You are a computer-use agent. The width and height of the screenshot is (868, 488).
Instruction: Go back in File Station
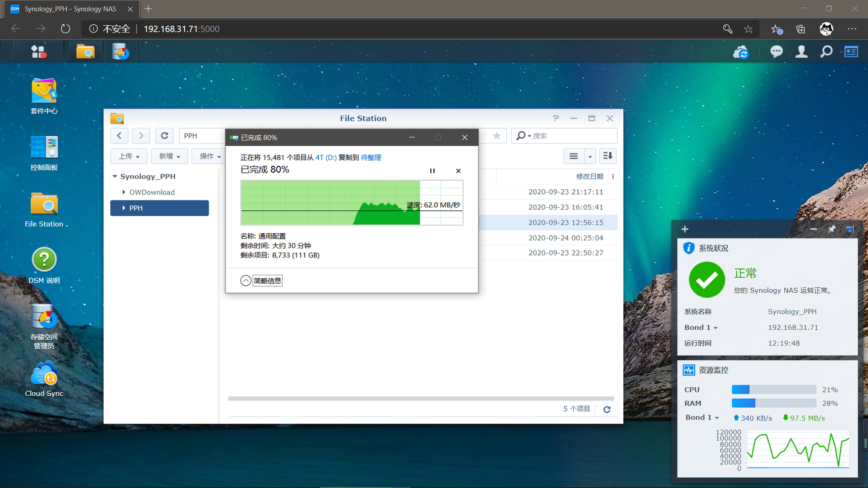(119, 136)
